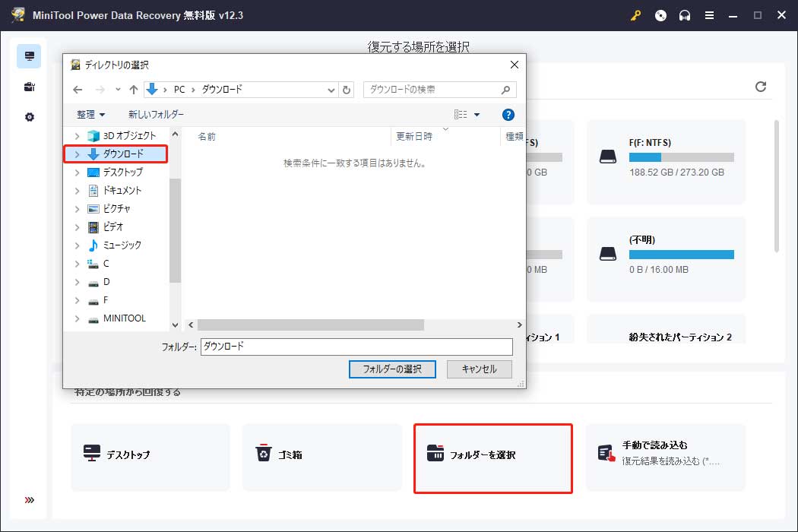Open the 整理 menu

click(90, 115)
